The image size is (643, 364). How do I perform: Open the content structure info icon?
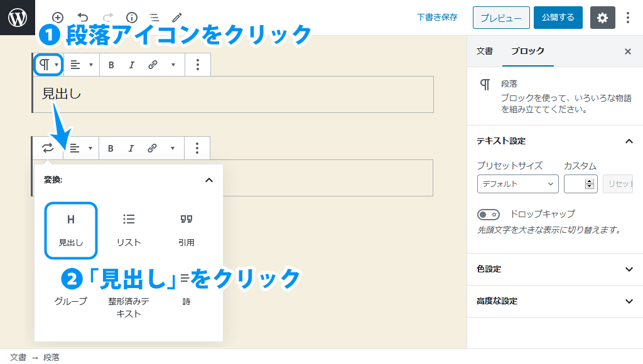pyautogui.click(x=132, y=17)
